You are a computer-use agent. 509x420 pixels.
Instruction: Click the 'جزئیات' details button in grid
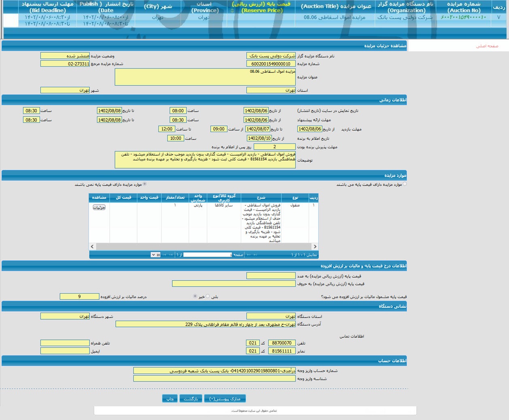99,207
